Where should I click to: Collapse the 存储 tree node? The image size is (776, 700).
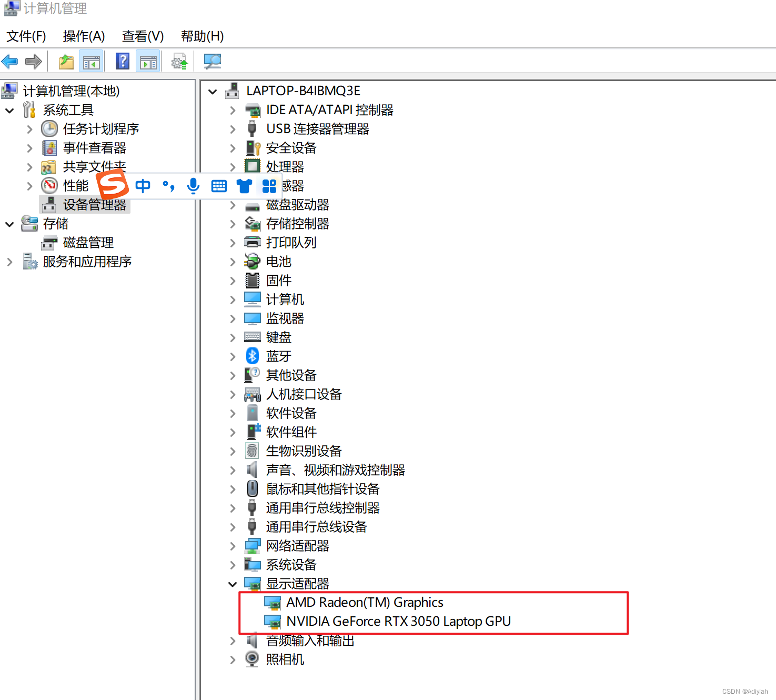click(x=9, y=224)
